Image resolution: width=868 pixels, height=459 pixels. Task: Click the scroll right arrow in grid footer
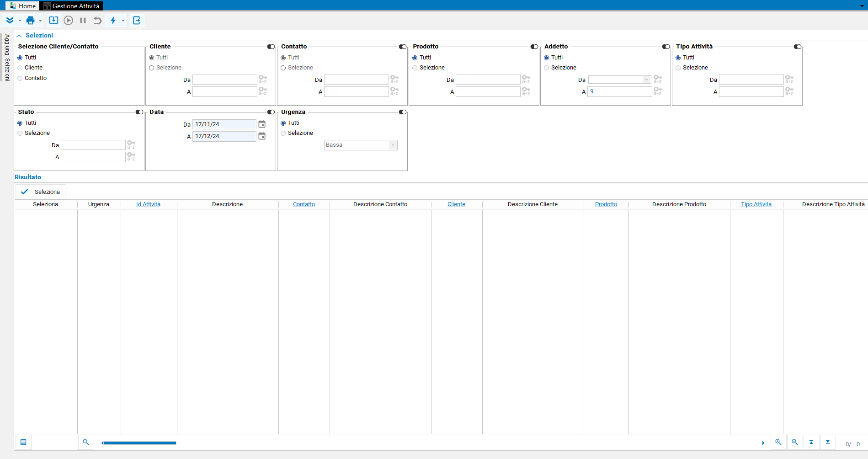763,443
